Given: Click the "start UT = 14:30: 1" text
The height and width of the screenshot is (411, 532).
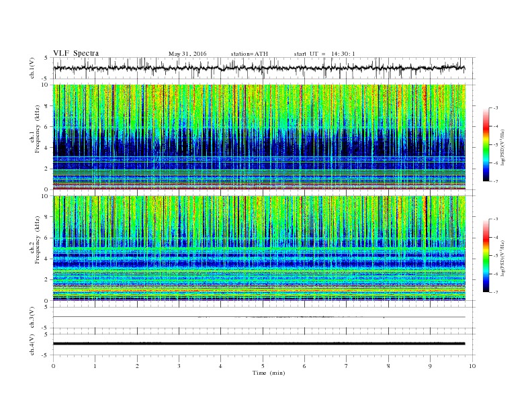Looking at the screenshot, I should (324, 54).
